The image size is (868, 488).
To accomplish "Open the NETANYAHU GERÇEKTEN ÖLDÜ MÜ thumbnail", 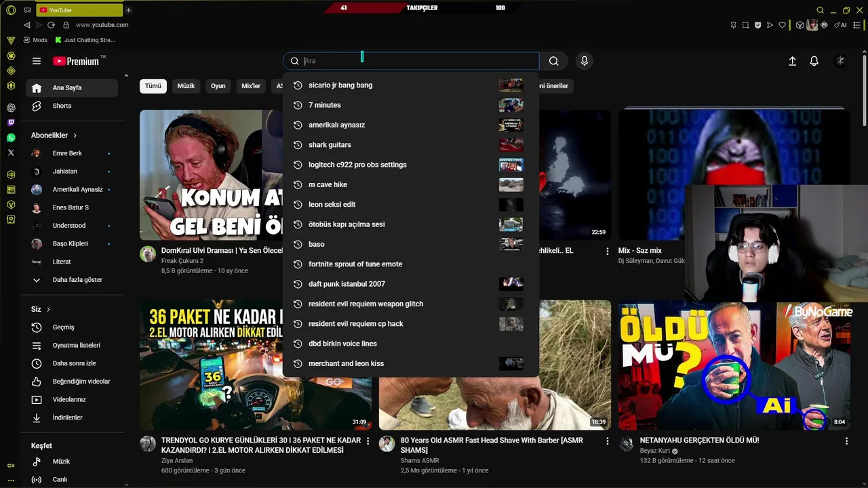I will pos(734,365).
